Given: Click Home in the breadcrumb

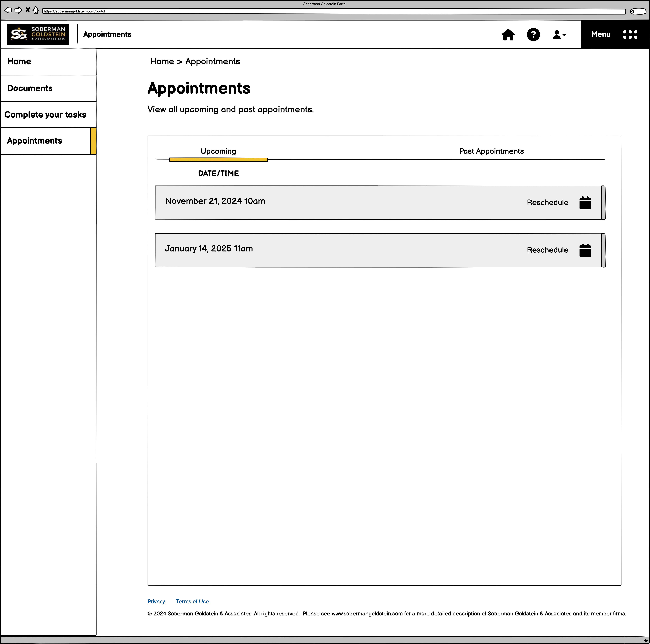Looking at the screenshot, I should coord(162,62).
